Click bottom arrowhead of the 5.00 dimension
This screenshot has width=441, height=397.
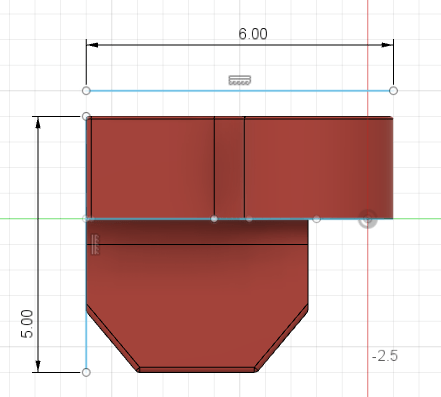coord(38,366)
